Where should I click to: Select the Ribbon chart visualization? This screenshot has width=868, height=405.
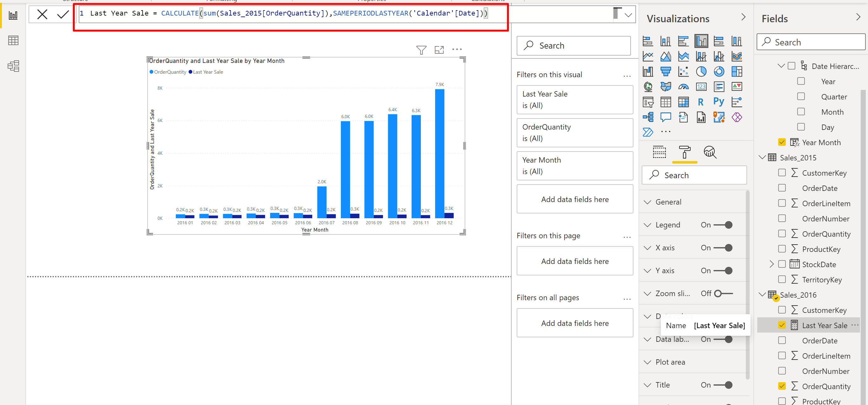(x=737, y=56)
